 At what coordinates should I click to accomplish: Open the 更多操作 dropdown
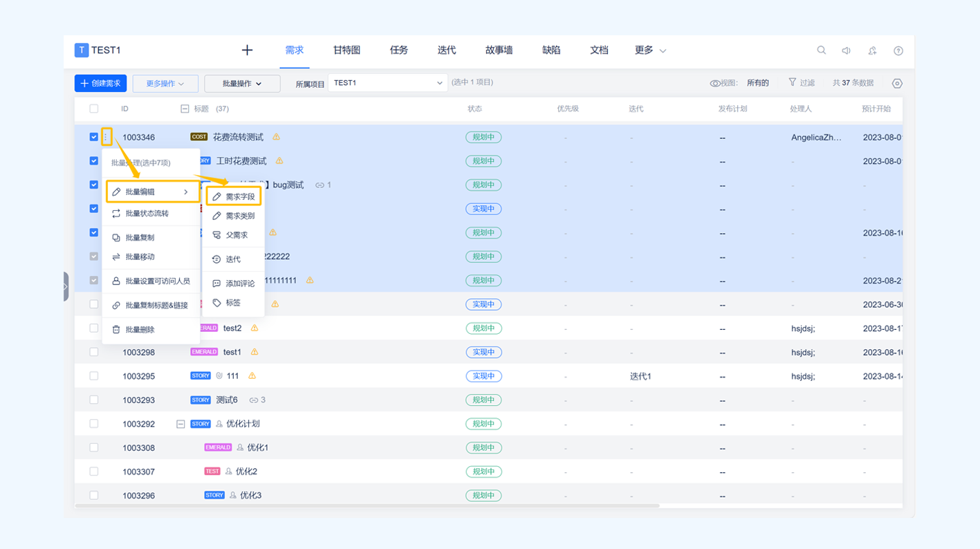click(x=165, y=83)
